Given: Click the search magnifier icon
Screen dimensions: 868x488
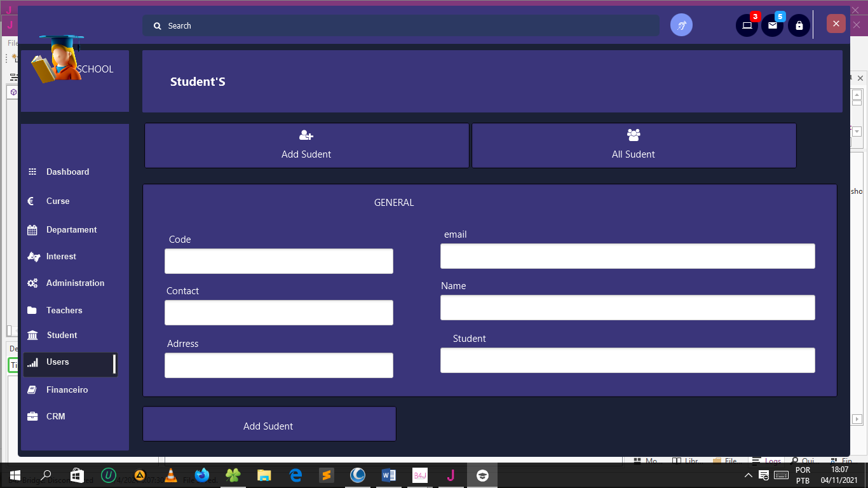Looking at the screenshot, I should 157,26.
